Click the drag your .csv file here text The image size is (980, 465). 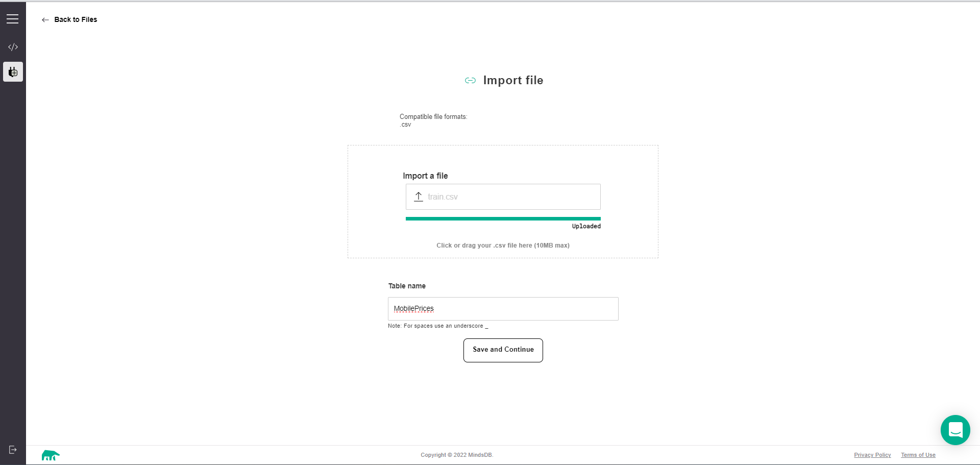point(503,246)
